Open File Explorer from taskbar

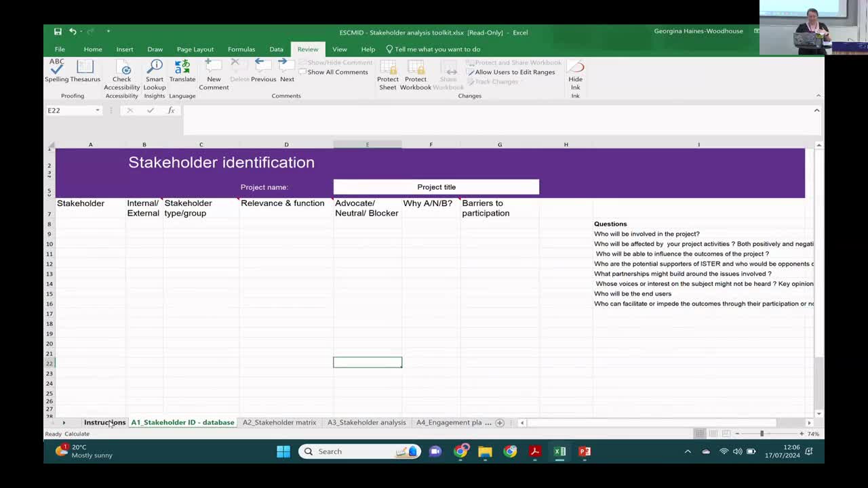485,451
